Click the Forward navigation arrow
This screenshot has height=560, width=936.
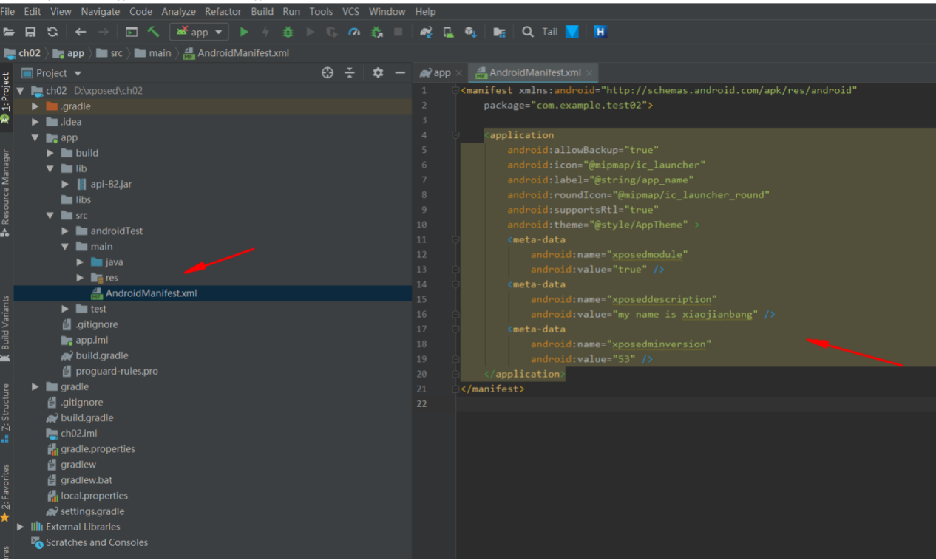103,32
